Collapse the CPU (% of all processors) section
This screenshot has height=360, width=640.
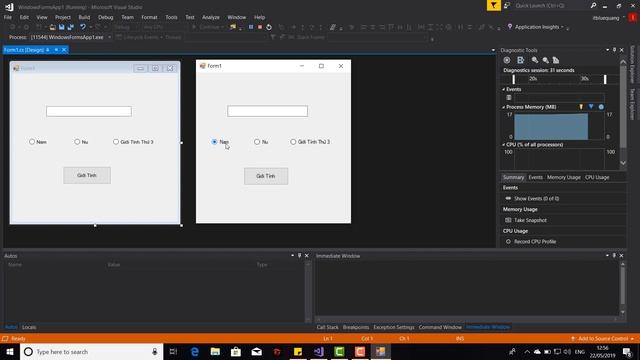504,144
